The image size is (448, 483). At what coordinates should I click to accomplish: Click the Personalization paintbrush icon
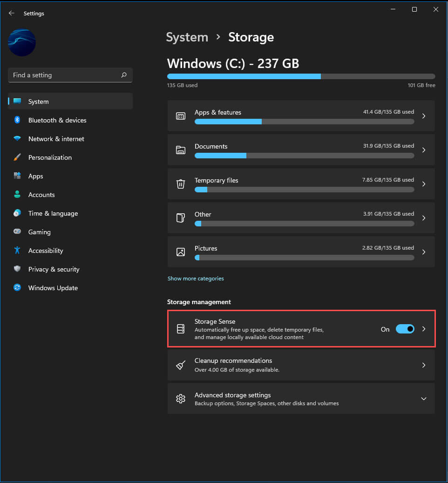(17, 157)
